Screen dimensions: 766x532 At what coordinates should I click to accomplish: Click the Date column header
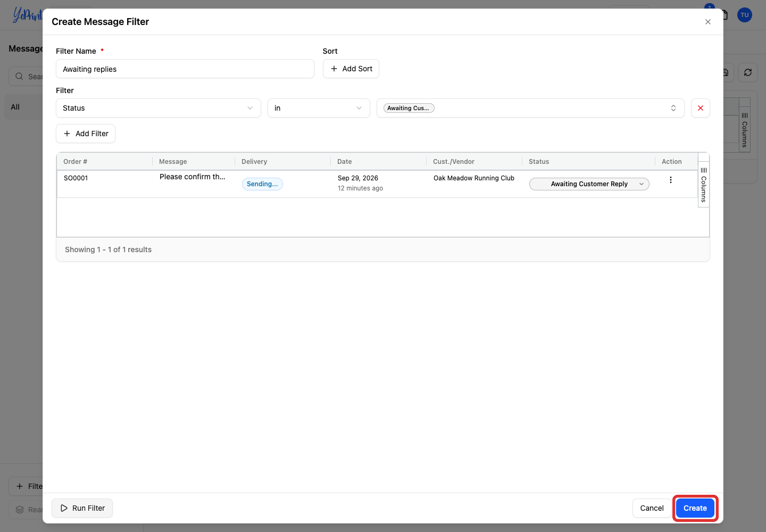tap(345, 162)
